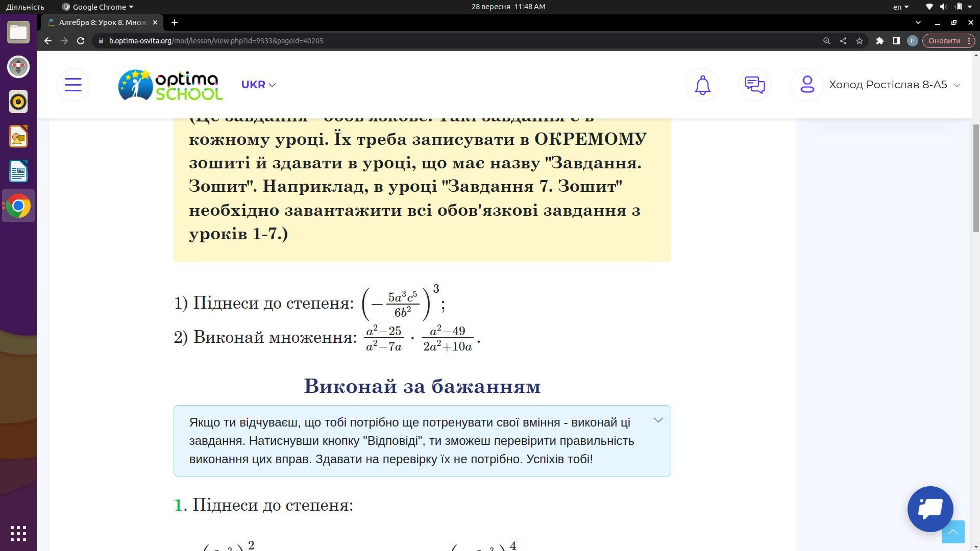Viewport: 980px width, 551px height.
Task: Open the messages chat icon
Action: 755,85
